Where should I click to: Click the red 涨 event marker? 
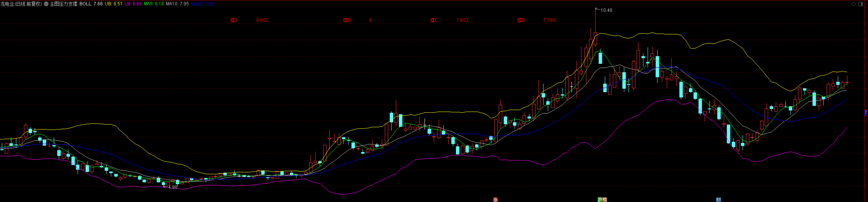click(x=495, y=200)
